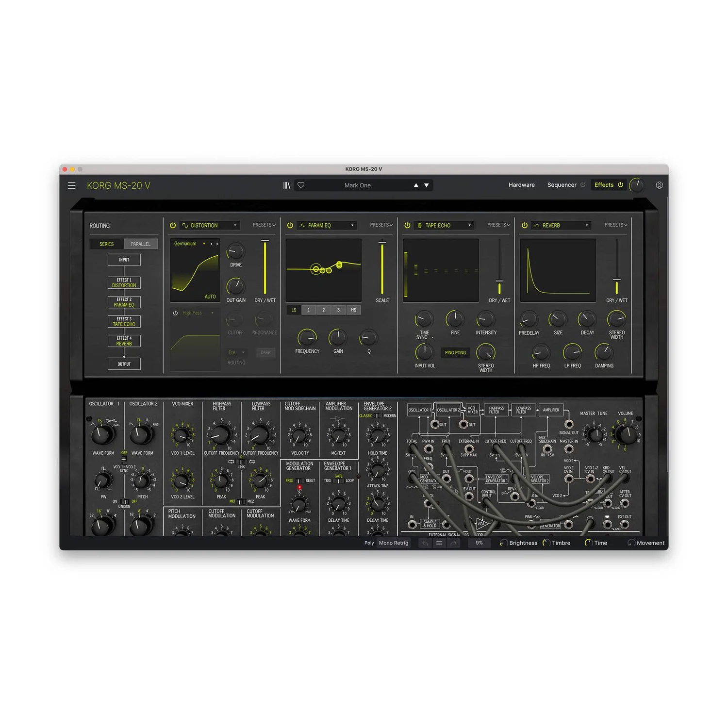The image size is (728, 728).
Task: Expand the Reverb PRESETS menu
Action: (x=616, y=225)
